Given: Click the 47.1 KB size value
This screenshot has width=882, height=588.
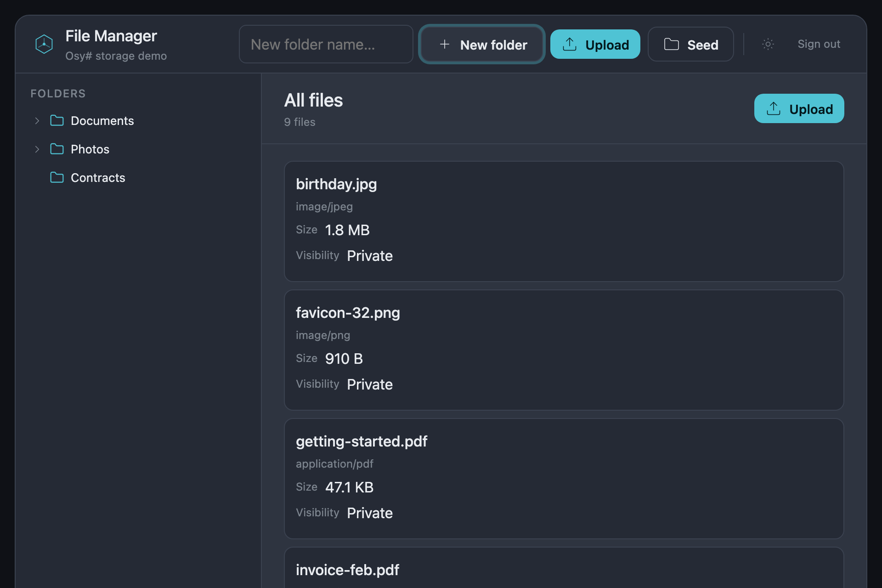Looking at the screenshot, I should click(350, 487).
